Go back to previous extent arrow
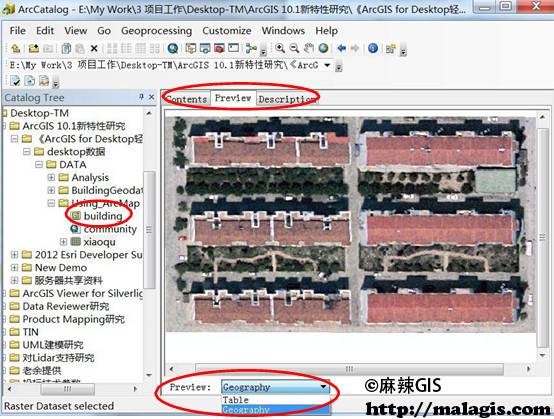The width and height of the screenshot is (554, 419). (x=341, y=48)
